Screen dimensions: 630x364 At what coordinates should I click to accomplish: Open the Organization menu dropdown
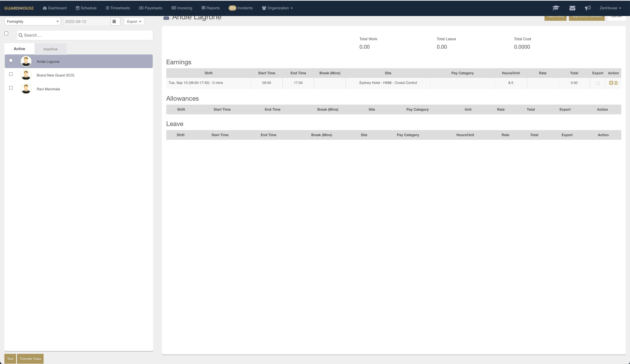[x=277, y=8]
